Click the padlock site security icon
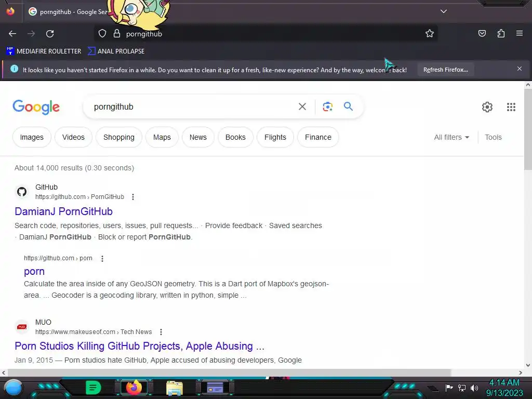Image resolution: width=532 pixels, height=399 pixels. (117, 34)
